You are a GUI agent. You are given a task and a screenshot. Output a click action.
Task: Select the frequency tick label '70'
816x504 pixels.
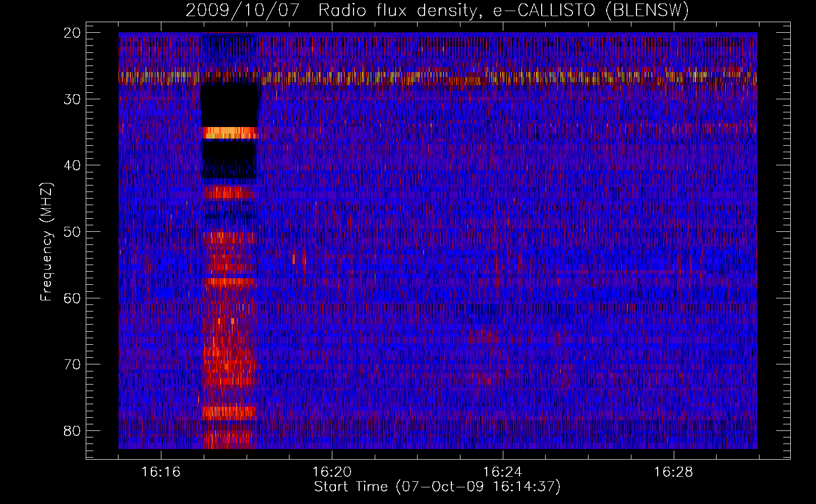[73, 364]
